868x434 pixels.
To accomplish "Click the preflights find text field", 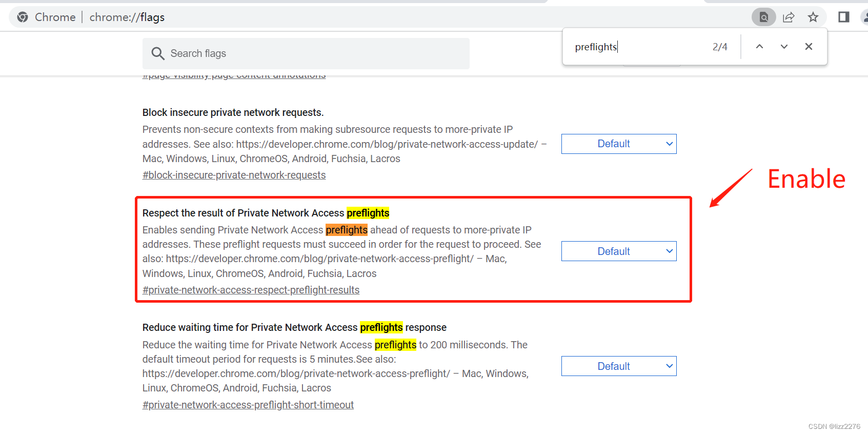I will (x=638, y=47).
